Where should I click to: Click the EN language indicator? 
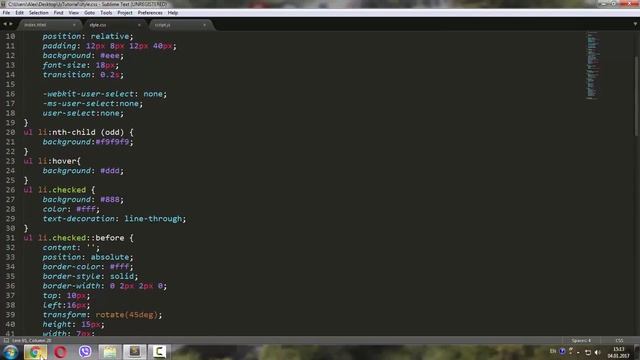(553, 351)
